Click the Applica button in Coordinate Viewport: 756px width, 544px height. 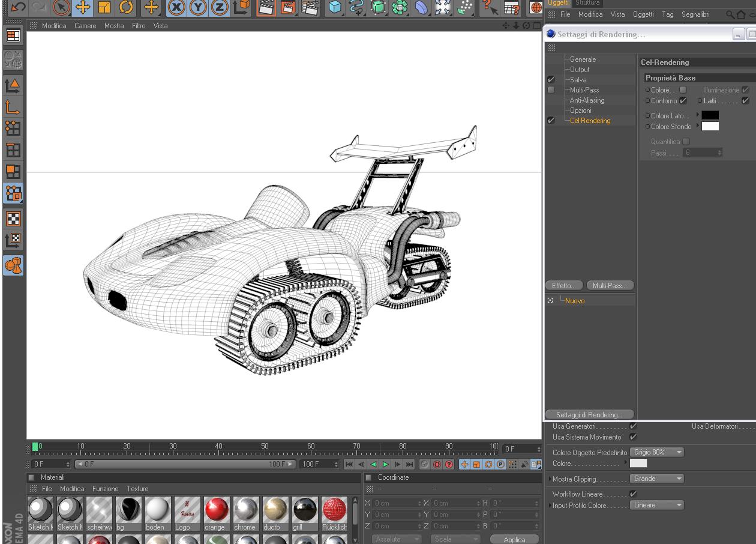[x=514, y=539]
